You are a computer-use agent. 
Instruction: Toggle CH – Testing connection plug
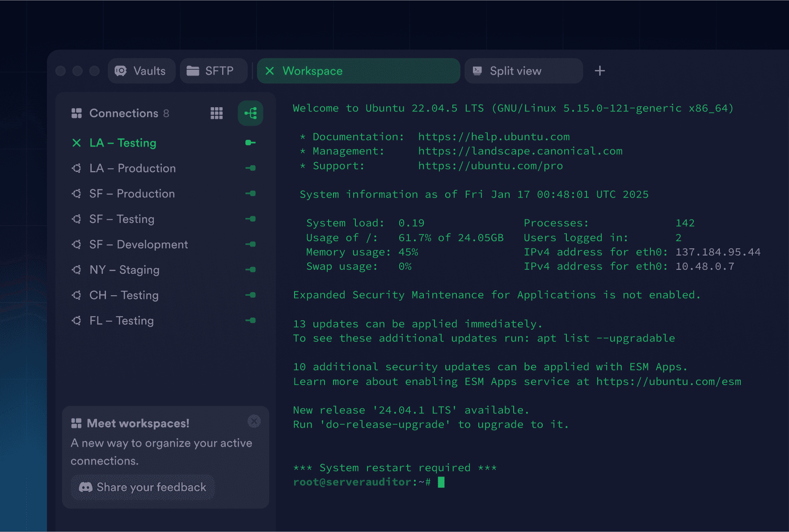tap(250, 295)
